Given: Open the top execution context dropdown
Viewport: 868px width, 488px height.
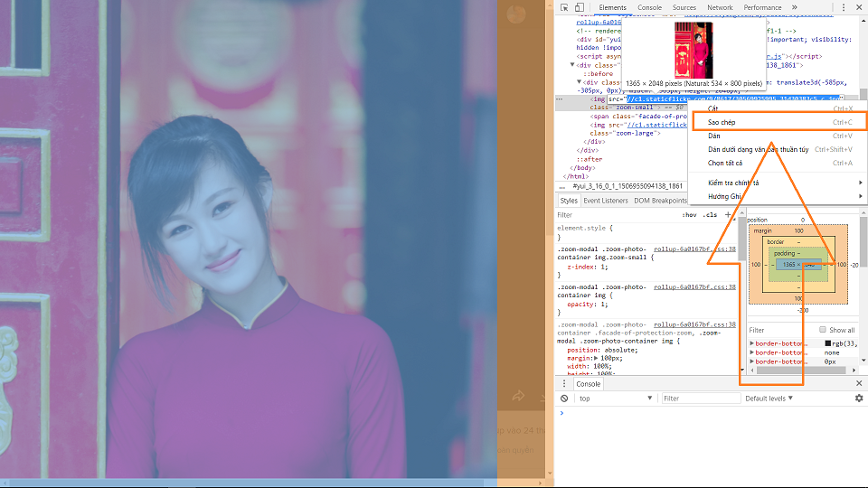Looking at the screenshot, I should coord(615,399).
